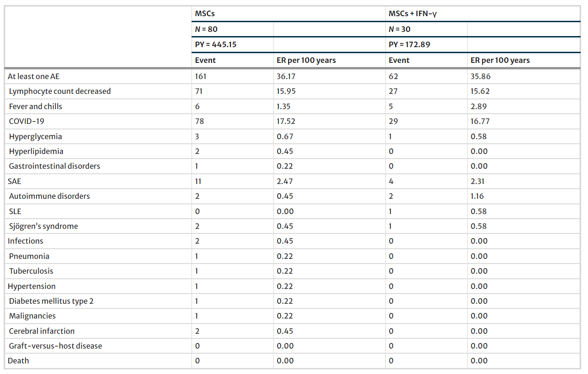588x374 pixels.
Task: Select the "Cerebral infarction" row label
Action: (x=42, y=331)
